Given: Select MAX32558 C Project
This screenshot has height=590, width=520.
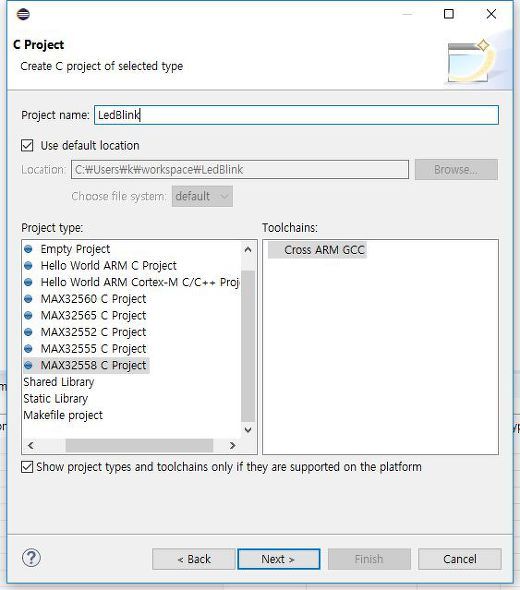Looking at the screenshot, I should tap(93, 365).
